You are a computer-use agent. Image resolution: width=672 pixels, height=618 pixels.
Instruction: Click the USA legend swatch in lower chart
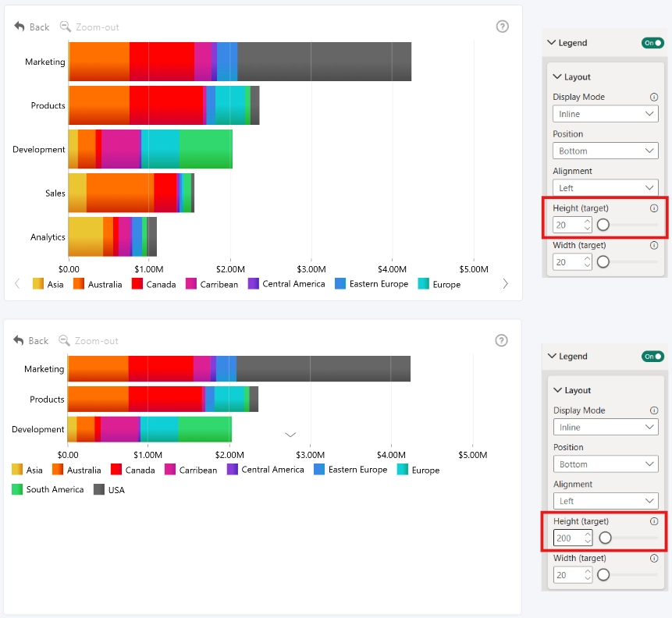[x=99, y=489]
